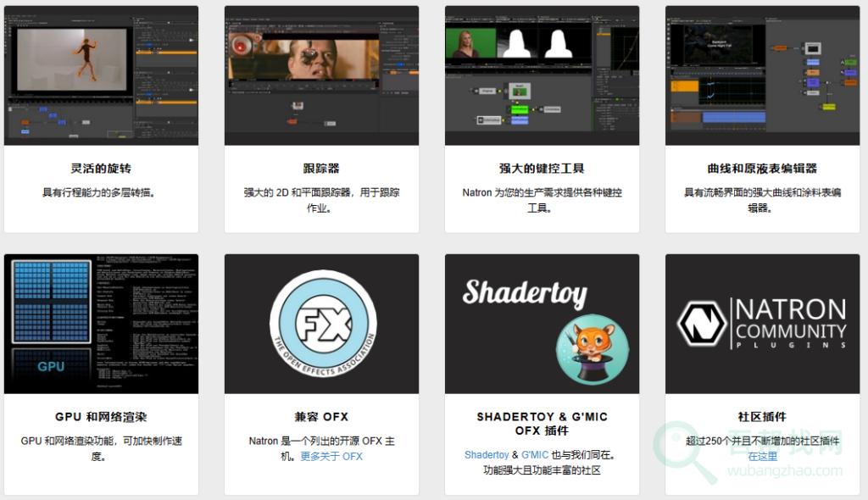Click the OFX Open Effects Association logo
868x500 pixels.
[321, 324]
